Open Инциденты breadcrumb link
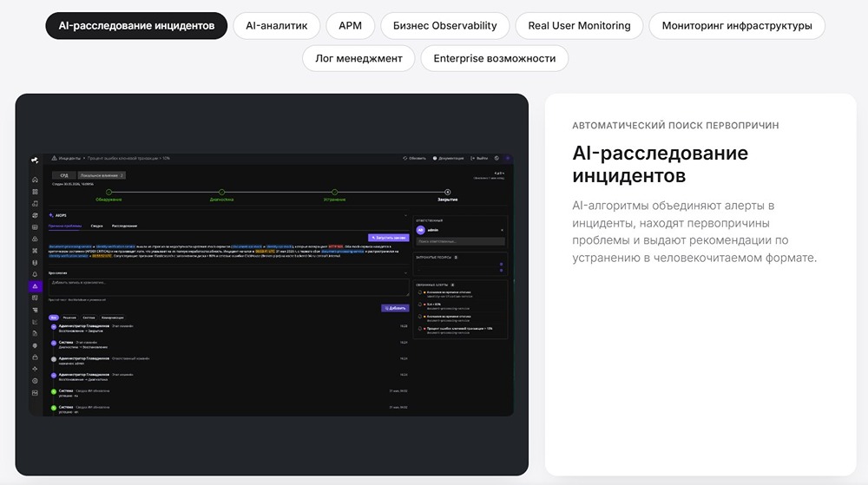Screen dimensions: 868x485 pos(69,158)
